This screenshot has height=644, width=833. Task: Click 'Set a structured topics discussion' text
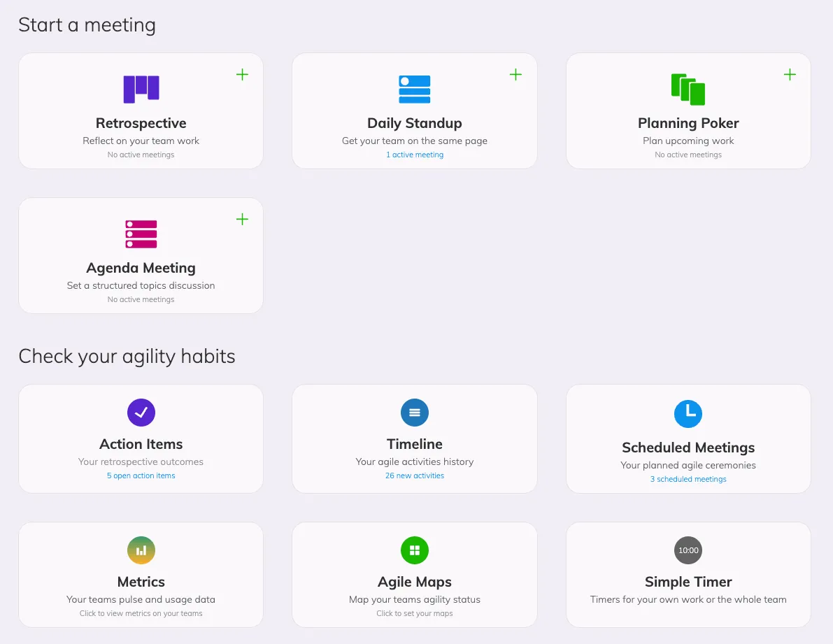[x=141, y=285]
